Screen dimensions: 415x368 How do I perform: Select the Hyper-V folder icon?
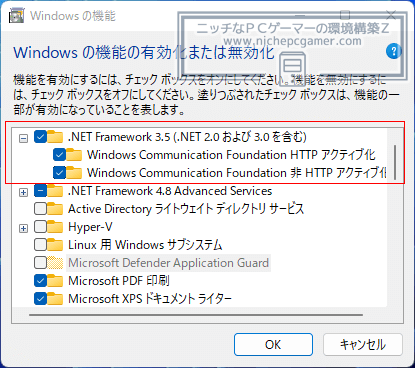pyautogui.click(x=55, y=227)
